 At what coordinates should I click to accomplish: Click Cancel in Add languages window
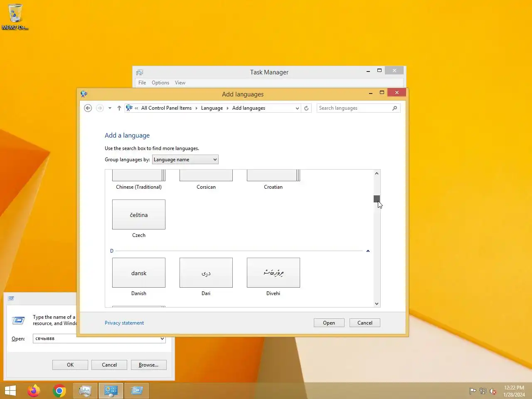(x=365, y=323)
